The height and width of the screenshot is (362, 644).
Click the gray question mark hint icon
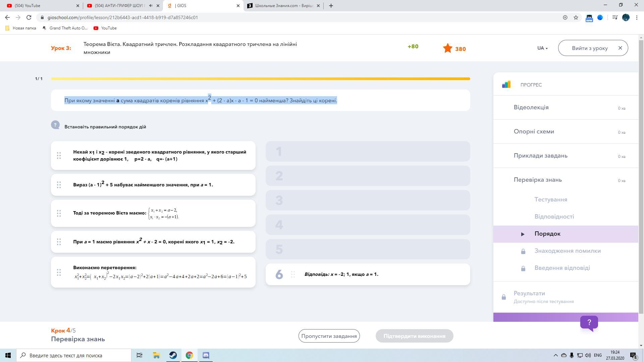click(55, 125)
